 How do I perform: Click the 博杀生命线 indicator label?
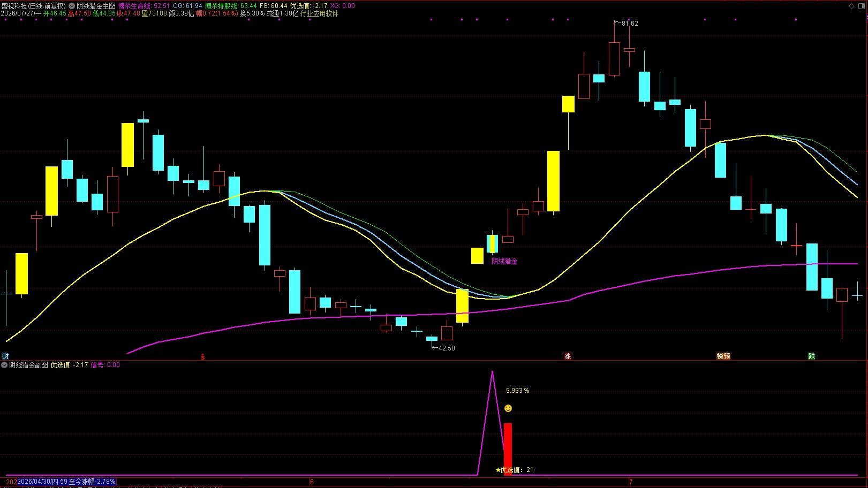click(x=134, y=6)
